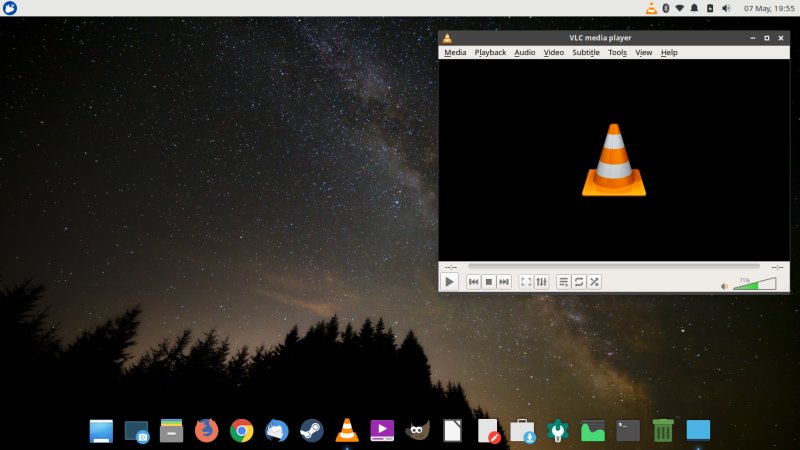Open the Media menu
The height and width of the screenshot is (450, 800).
click(455, 52)
